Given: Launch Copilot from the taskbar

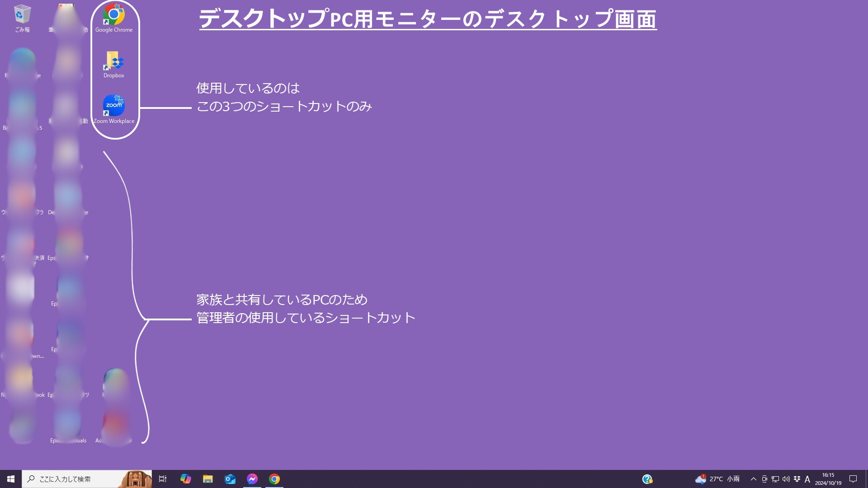Looking at the screenshot, I should 185,479.
